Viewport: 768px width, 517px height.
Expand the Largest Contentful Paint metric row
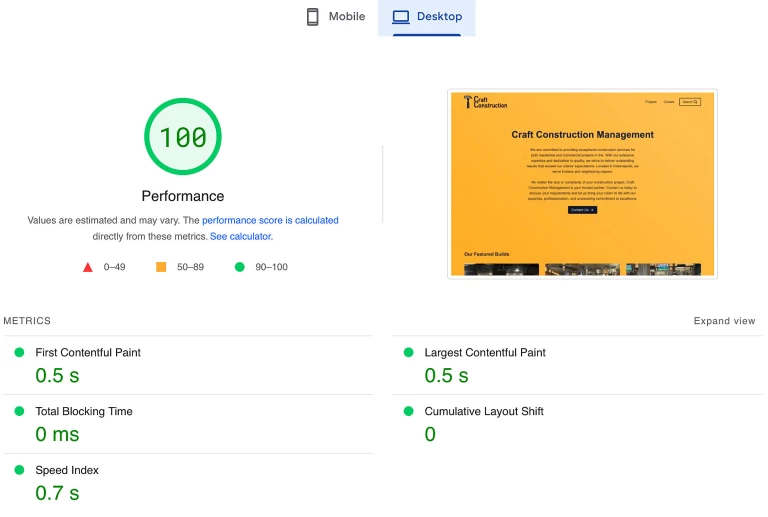(485, 353)
